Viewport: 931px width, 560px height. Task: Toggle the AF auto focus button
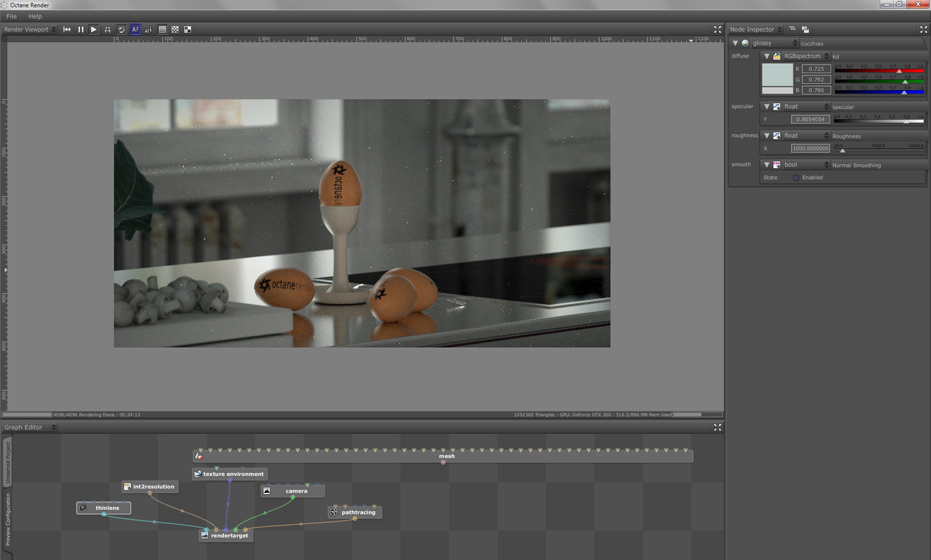click(136, 30)
